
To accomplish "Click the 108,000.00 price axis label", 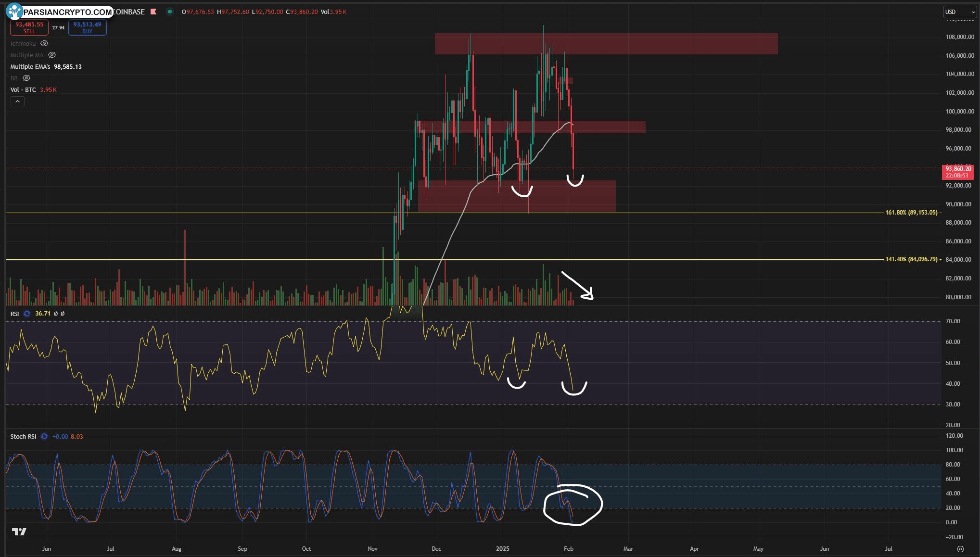I will coord(960,37).
